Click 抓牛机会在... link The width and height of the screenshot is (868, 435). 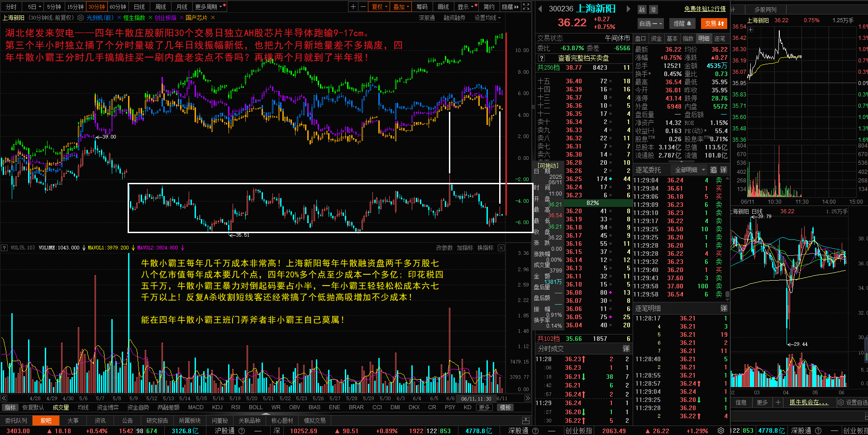(809, 402)
